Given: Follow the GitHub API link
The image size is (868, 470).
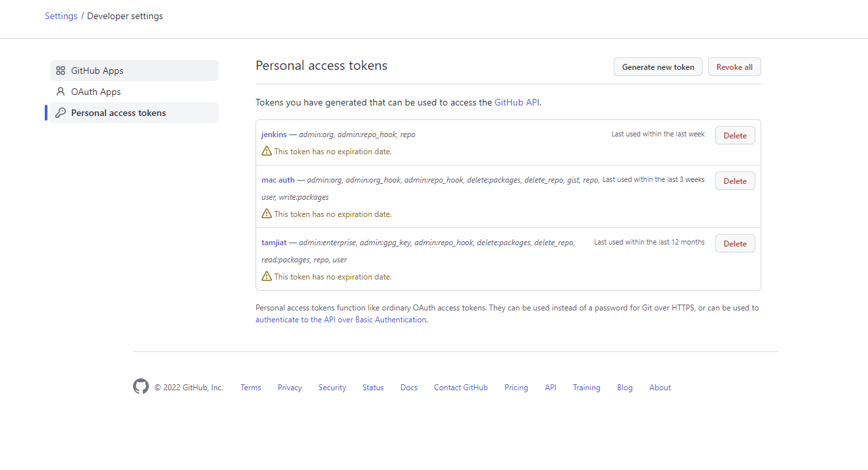Looking at the screenshot, I should 517,102.
